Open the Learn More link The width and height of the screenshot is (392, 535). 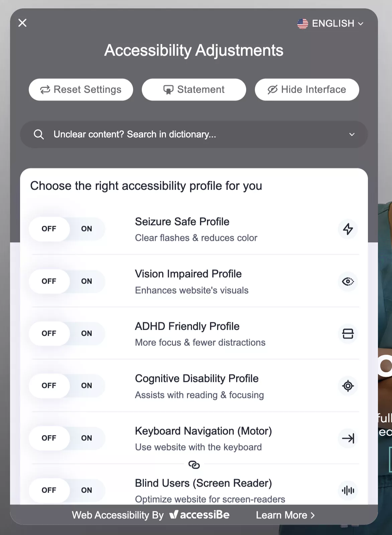pos(285,515)
